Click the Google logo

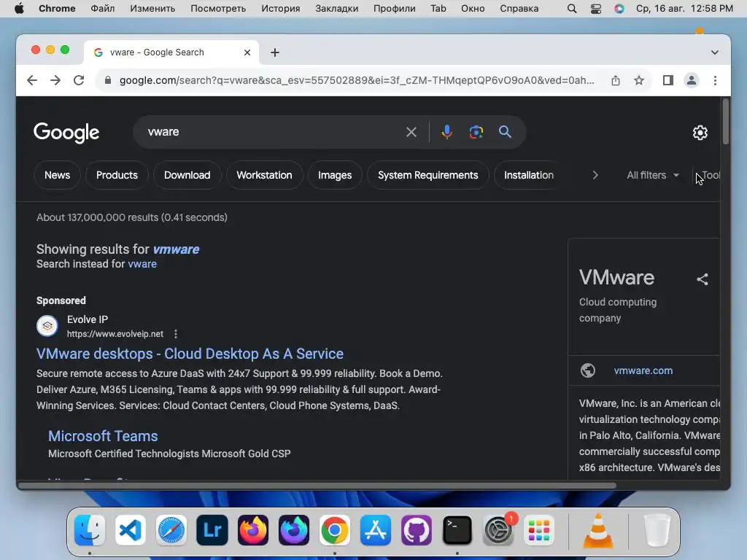pos(66,133)
